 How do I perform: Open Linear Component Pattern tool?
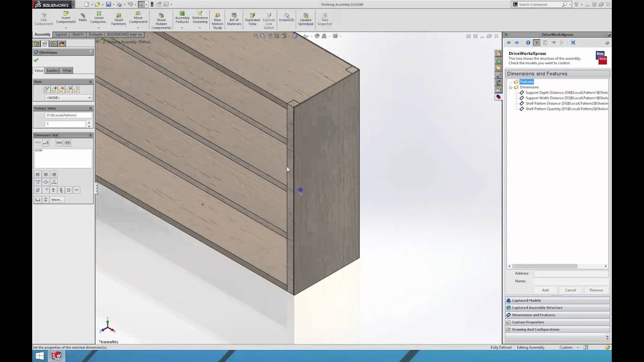(99, 18)
